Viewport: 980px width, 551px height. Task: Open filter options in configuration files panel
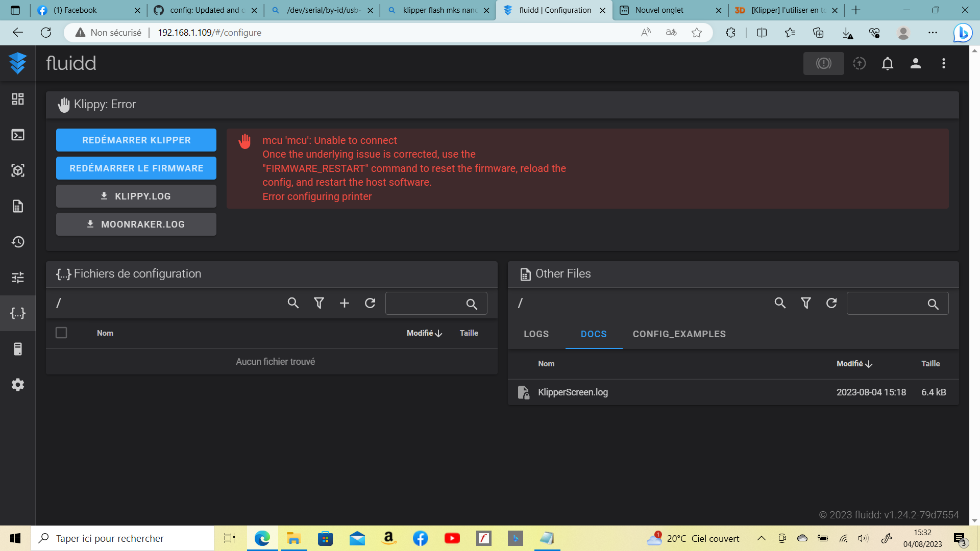(x=319, y=303)
